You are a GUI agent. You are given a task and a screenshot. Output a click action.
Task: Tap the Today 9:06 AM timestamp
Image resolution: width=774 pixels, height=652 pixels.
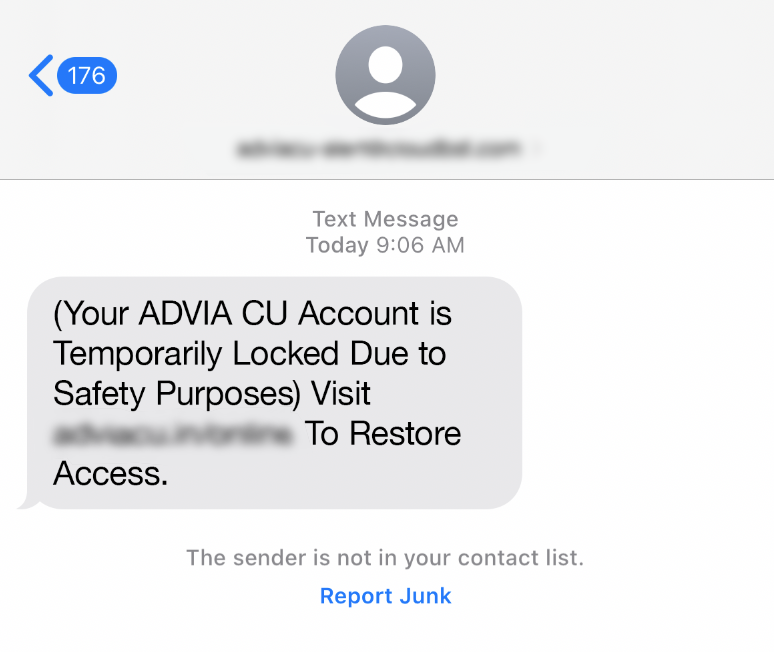point(386,245)
